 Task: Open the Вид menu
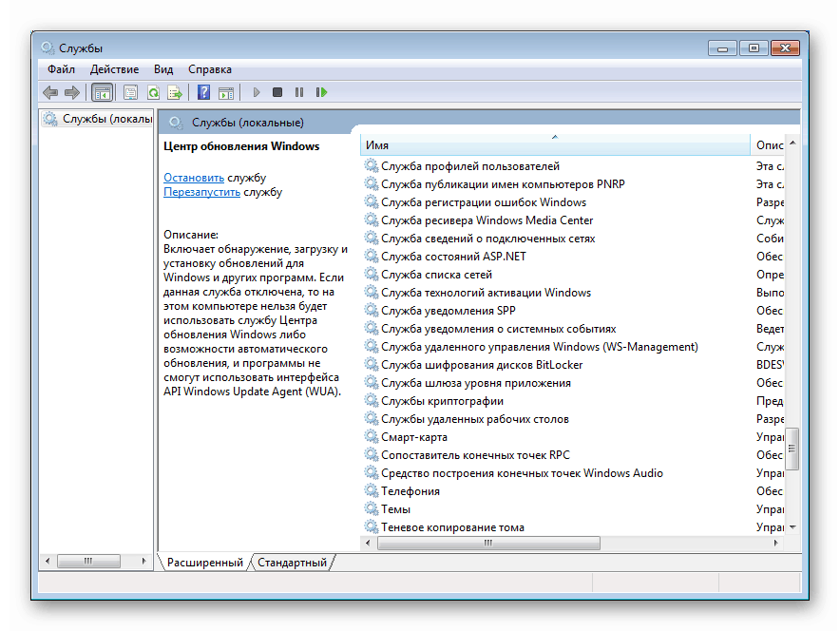163,69
